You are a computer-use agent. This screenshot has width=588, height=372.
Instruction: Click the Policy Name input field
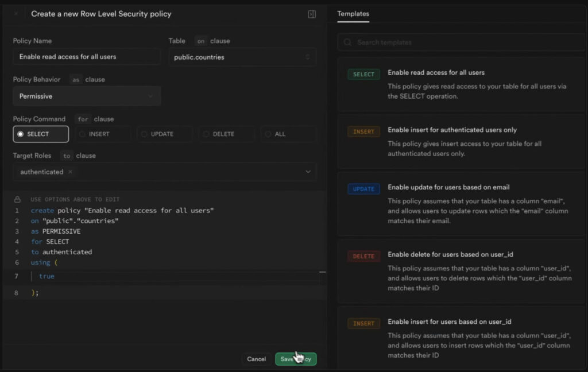[87, 57]
